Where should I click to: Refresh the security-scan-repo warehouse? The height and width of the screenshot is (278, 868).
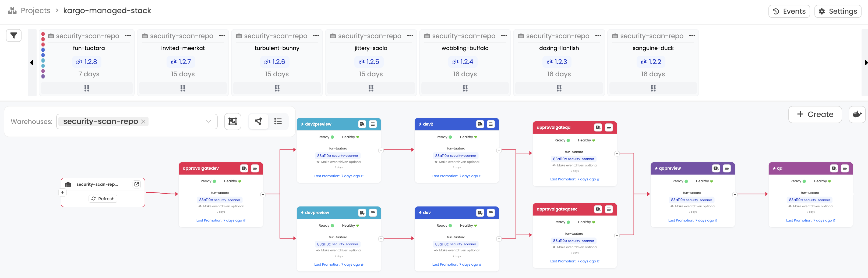(103, 199)
